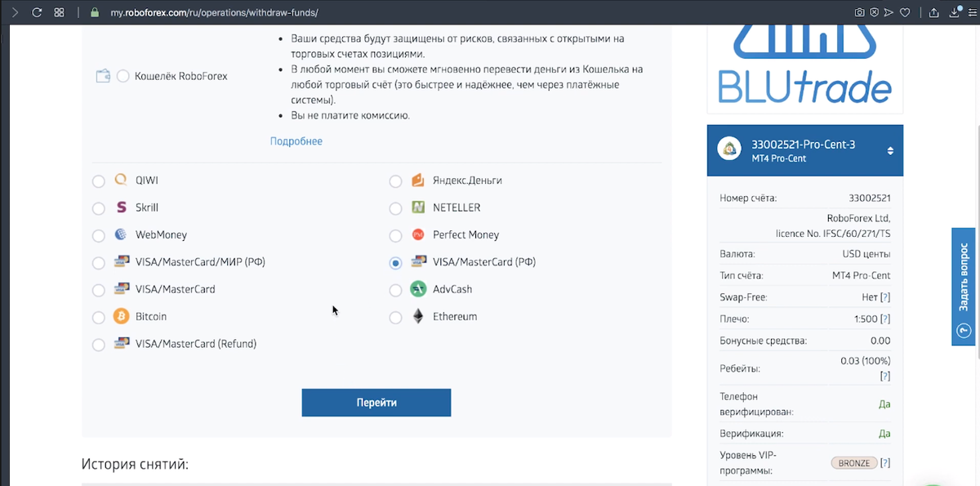
Task: Click the Ethereum diamond icon
Action: pyautogui.click(x=418, y=316)
